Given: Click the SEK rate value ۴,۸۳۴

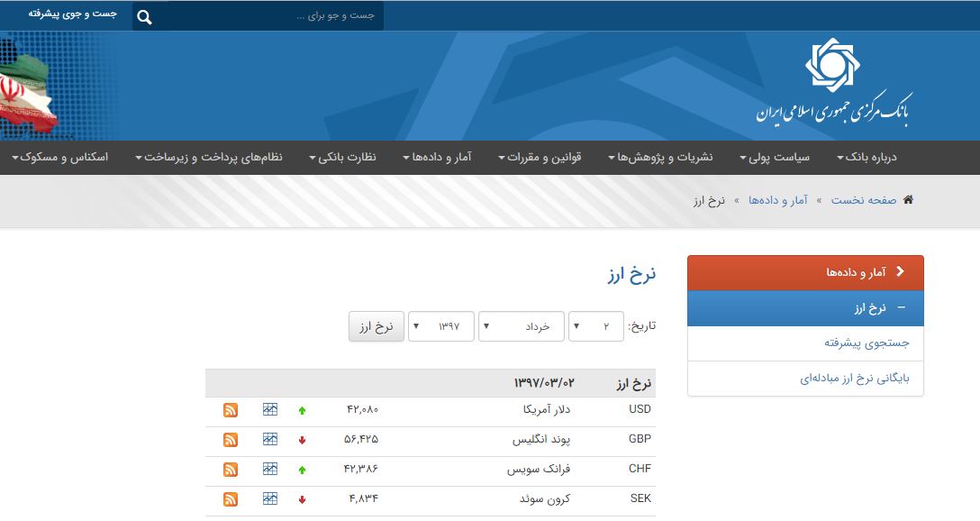Looking at the screenshot, I should (364, 499).
